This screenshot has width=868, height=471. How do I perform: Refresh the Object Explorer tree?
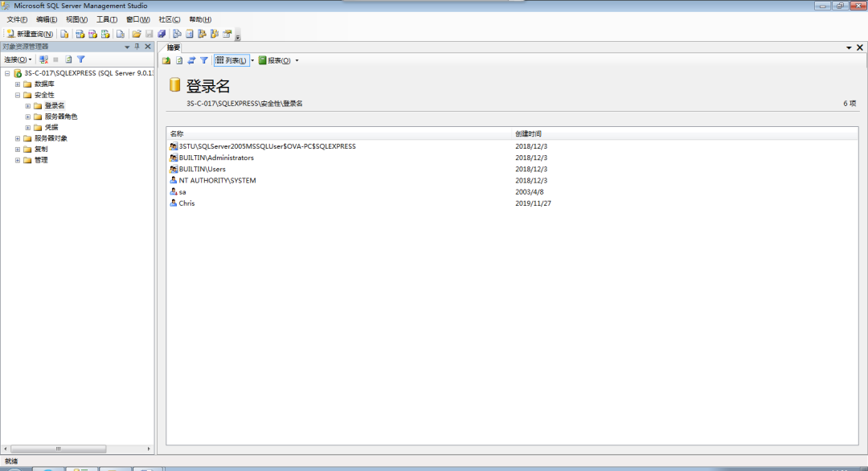click(x=68, y=59)
